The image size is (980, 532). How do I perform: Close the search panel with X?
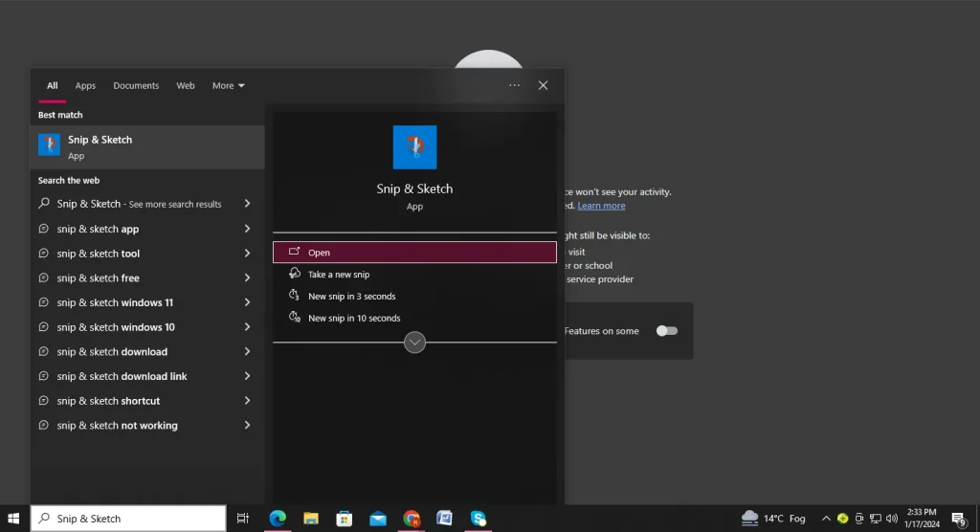(544, 85)
